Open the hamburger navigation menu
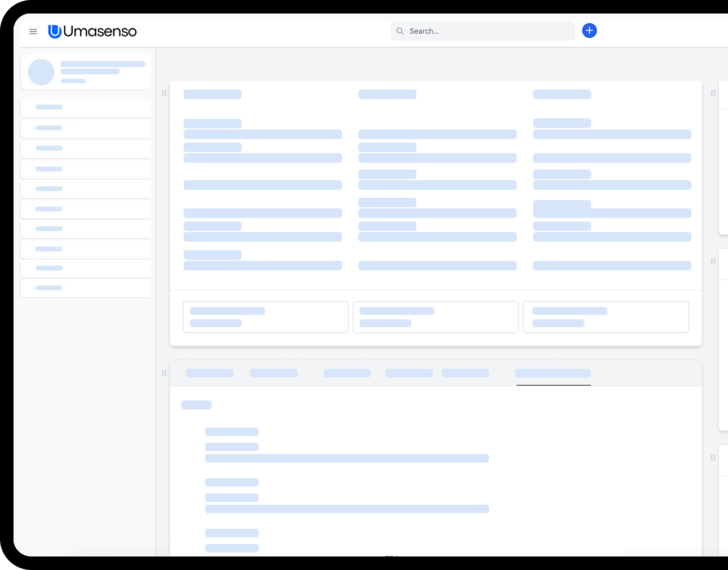Image resolution: width=728 pixels, height=570 pixels. (x=33, y=32)
